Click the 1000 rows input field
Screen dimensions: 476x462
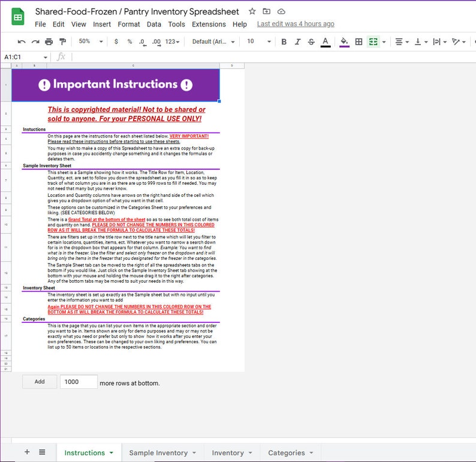point(79,382)
